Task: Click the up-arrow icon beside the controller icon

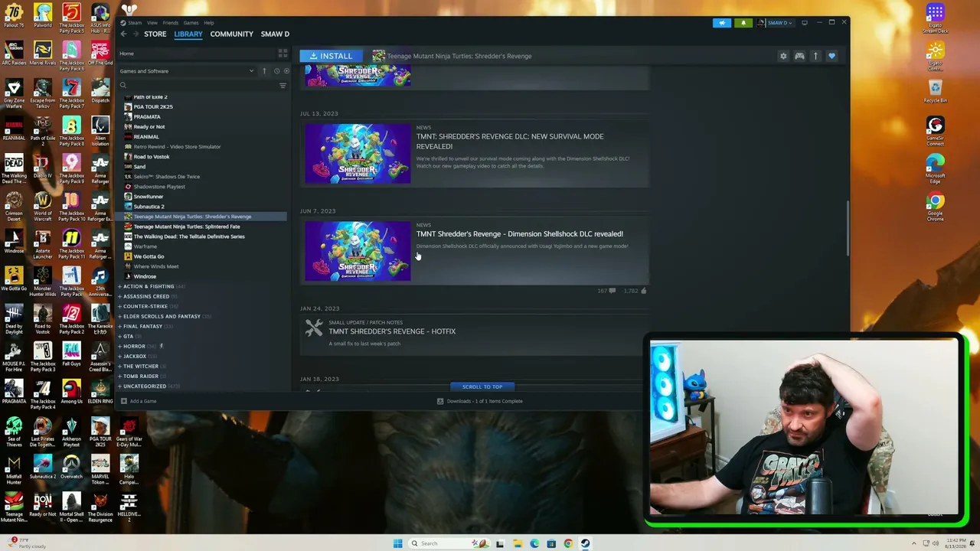Action: (815, 56)
